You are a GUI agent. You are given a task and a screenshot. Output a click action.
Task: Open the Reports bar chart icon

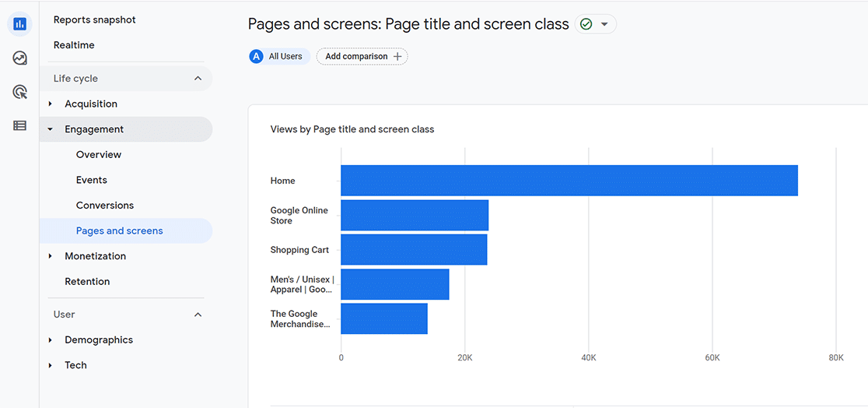point(20,24)
